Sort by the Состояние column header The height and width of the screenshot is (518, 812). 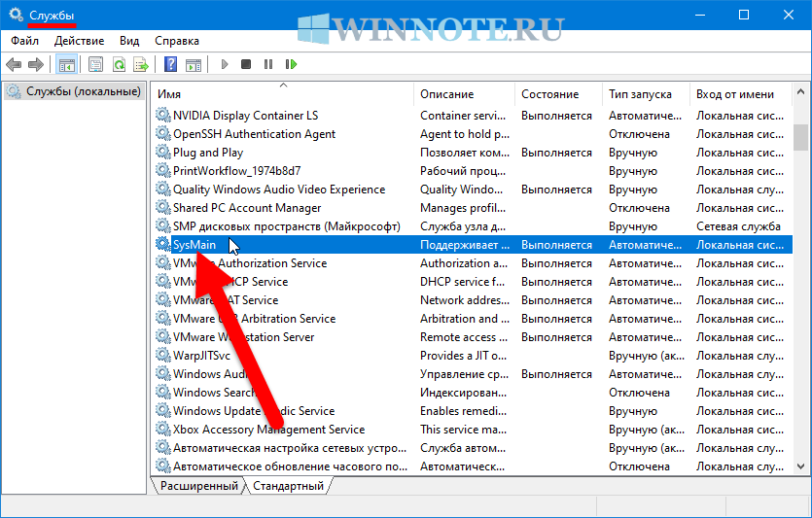click(559, 94)
